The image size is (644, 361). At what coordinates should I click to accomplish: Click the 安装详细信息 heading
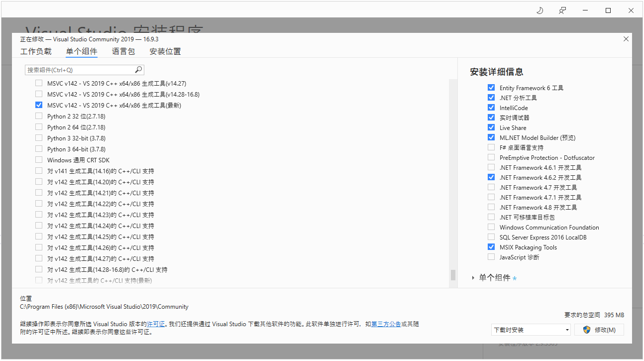[497, 72]
